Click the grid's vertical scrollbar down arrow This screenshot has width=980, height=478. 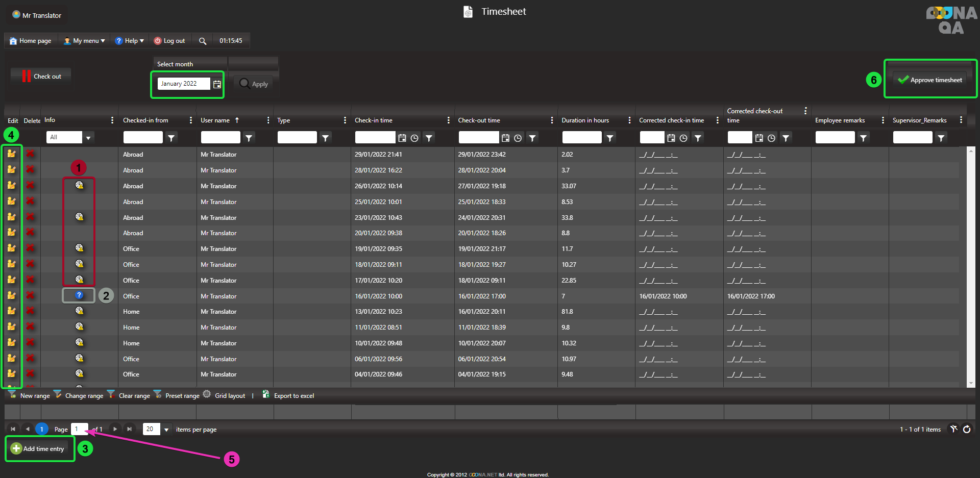tap(971, 383)
